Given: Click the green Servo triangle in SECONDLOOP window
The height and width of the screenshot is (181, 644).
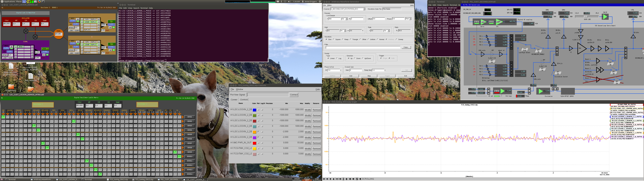Looking at the screenshot, I should [484, 22].
